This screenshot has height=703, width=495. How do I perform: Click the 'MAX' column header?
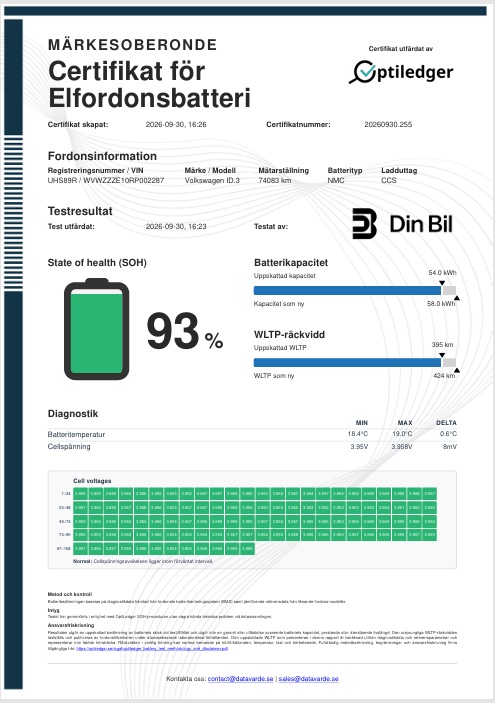tap(405, 423)
